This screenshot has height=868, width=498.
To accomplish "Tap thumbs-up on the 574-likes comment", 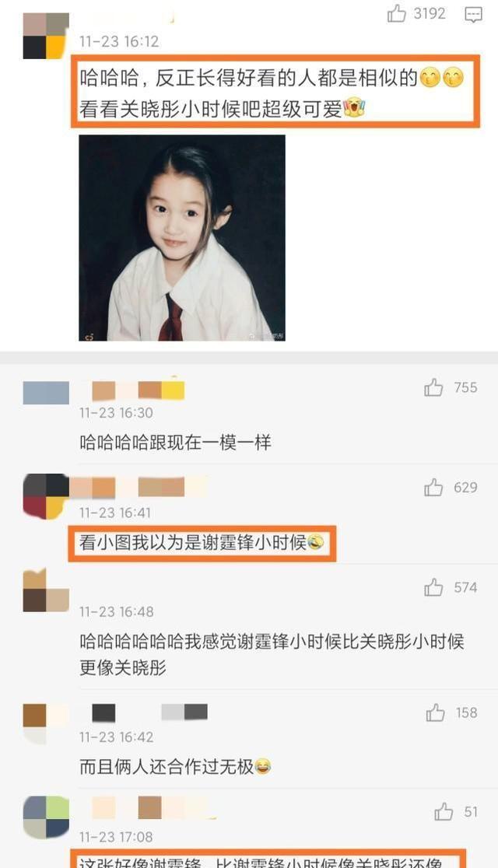I will 433,587.
